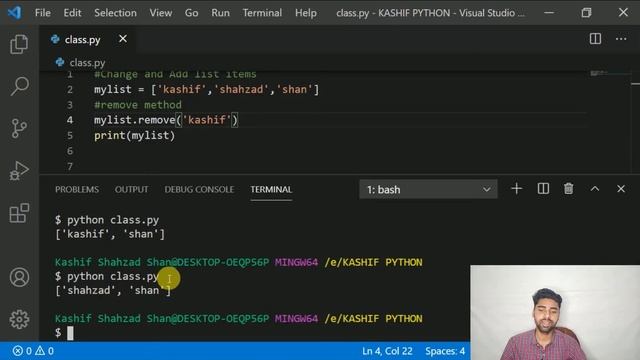Open the Terminal menu
The width and height of the screenshot is (640, 360).
point(262,13)
